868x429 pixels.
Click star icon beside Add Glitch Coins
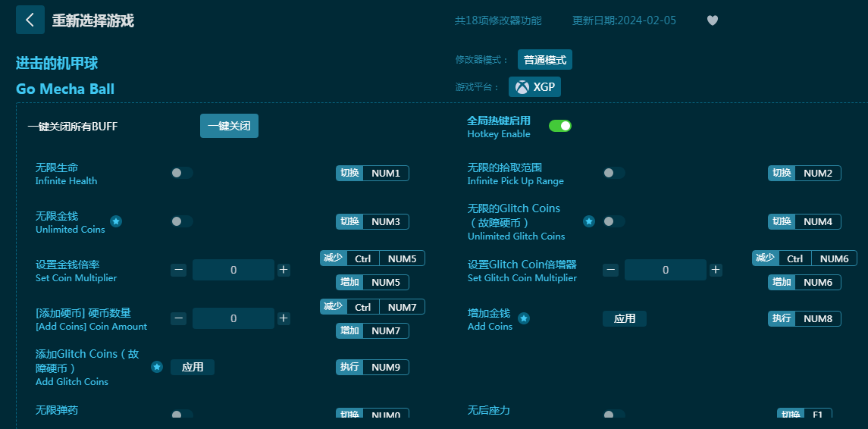(157, 367)
